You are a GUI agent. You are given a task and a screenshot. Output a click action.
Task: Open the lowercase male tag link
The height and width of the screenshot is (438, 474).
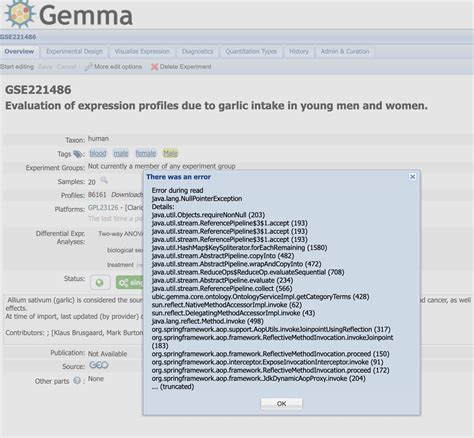[x=121, y=153]
